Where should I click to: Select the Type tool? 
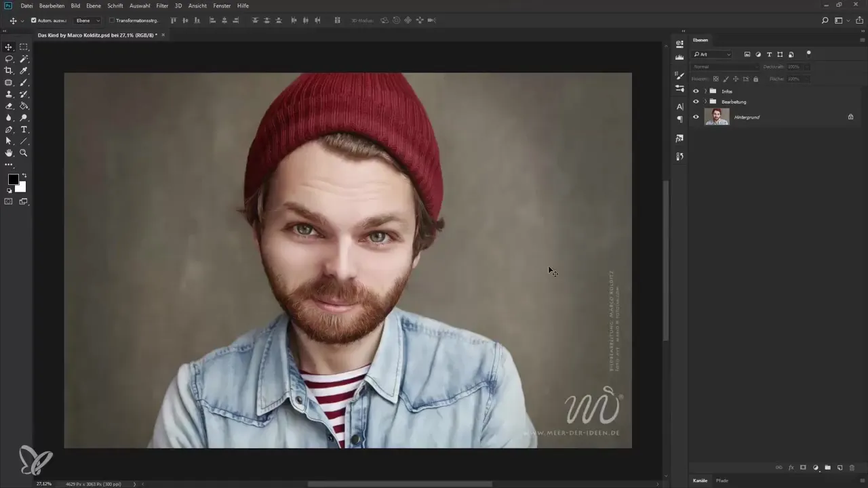[x=24, y=129]
